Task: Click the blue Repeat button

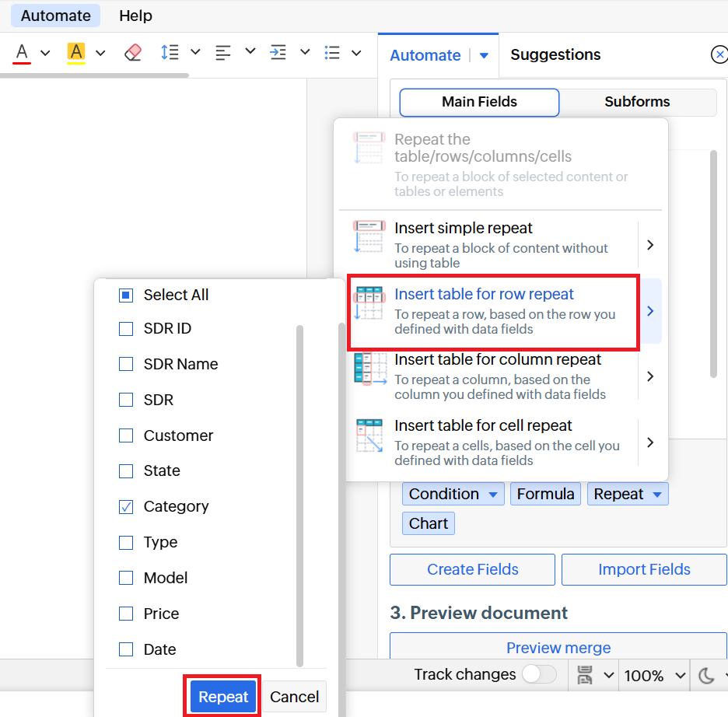Action: pyautogui.click(x=223, y=697)
